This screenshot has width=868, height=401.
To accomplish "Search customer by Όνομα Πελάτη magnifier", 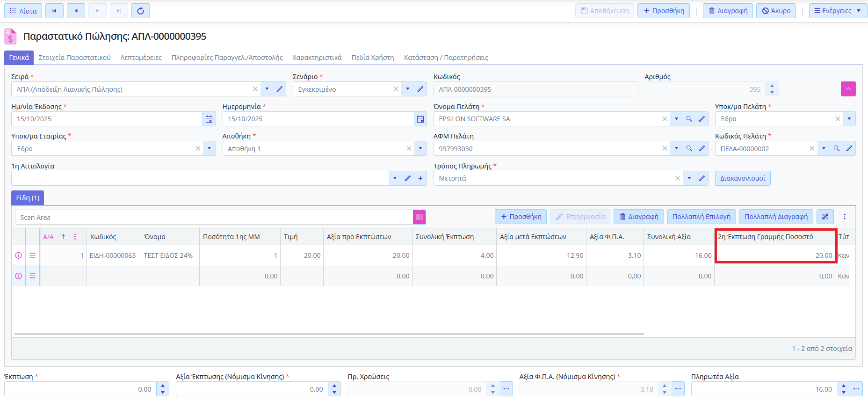I will click(689, 119).
